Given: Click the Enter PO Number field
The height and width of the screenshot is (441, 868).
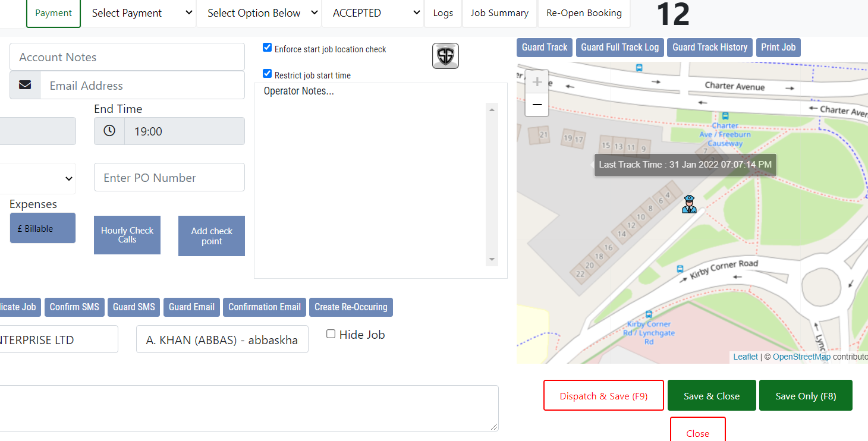Looking at the screenshot, I should point(169,177).
